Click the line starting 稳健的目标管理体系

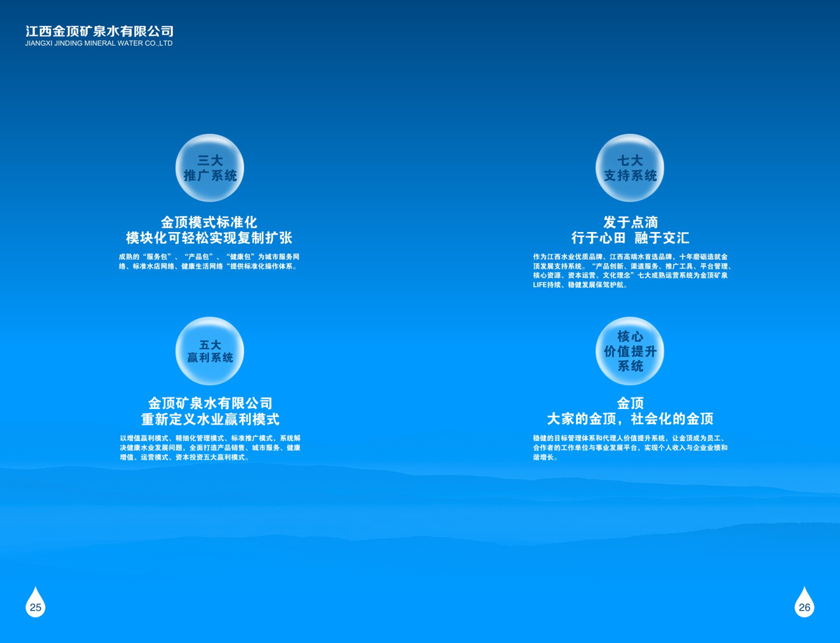click(630, 438)
